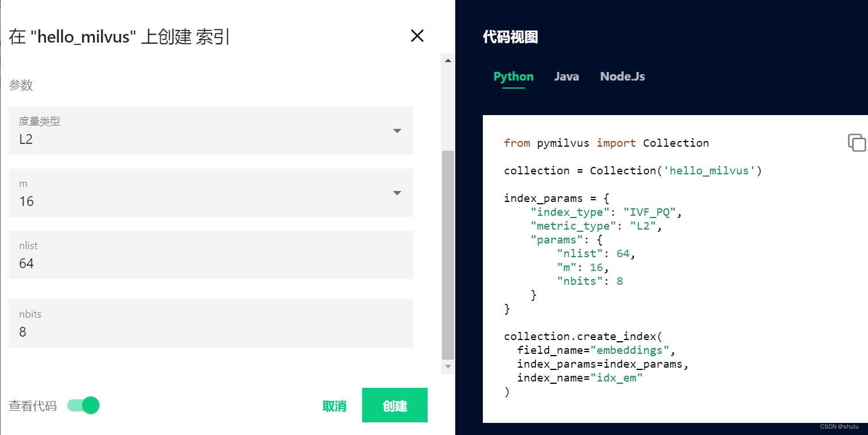The height and width of the screenshot is (435, 868).
Task: Click the index_name="idx_em" code line
Action: [579, 378]
